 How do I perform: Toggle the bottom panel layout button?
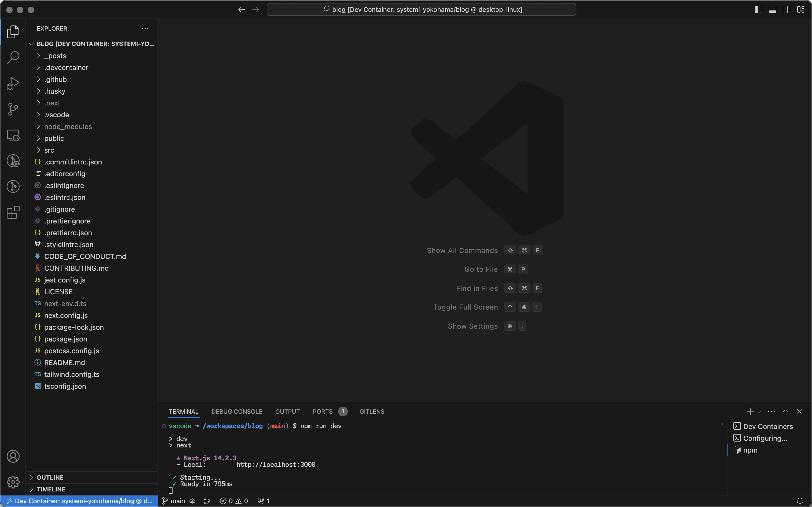click(773, 9)
